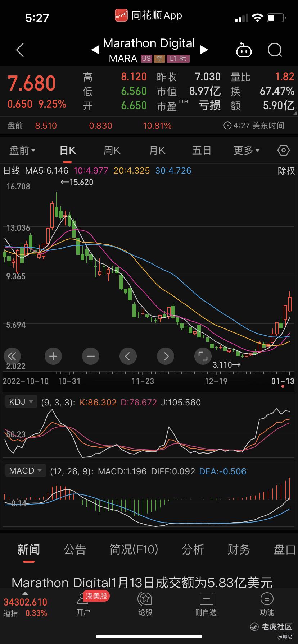This screenshot has width=298, height=644.
Task: Open the 更多 periods dropdown
Action: click(x=247, y=150)
